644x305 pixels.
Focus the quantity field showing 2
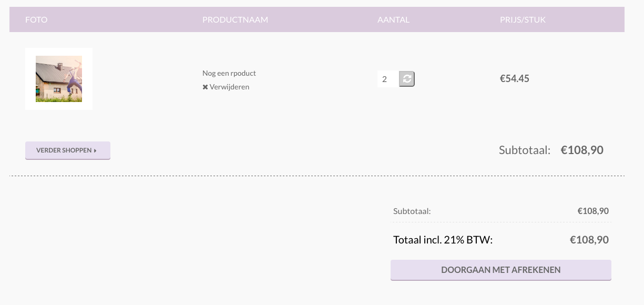388,79
